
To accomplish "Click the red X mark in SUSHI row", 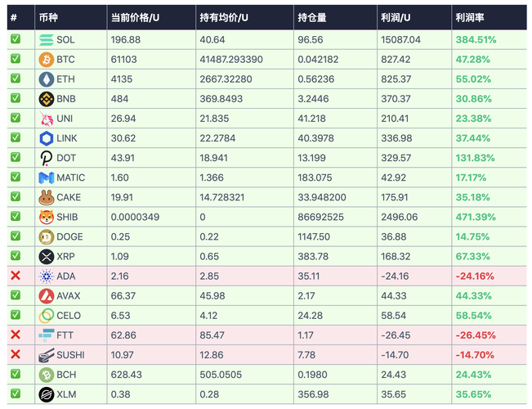I will pyautogui.click(x=16, y=354).
